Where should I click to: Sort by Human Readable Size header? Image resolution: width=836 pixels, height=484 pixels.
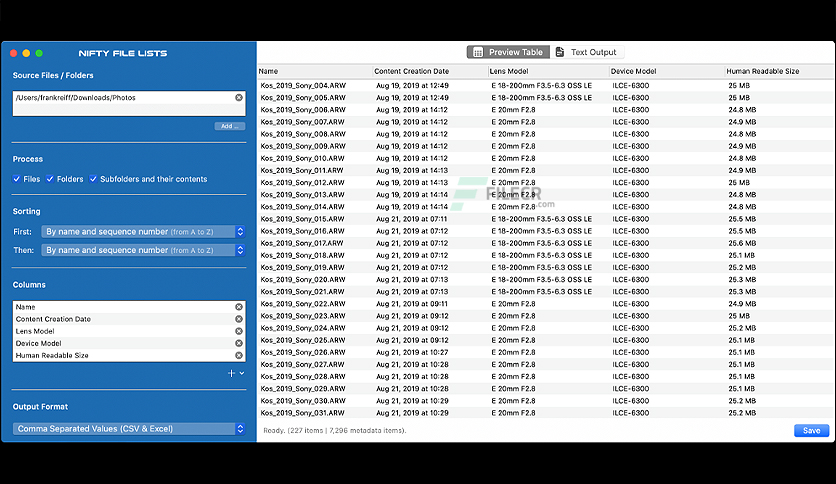tap(779, 71)
